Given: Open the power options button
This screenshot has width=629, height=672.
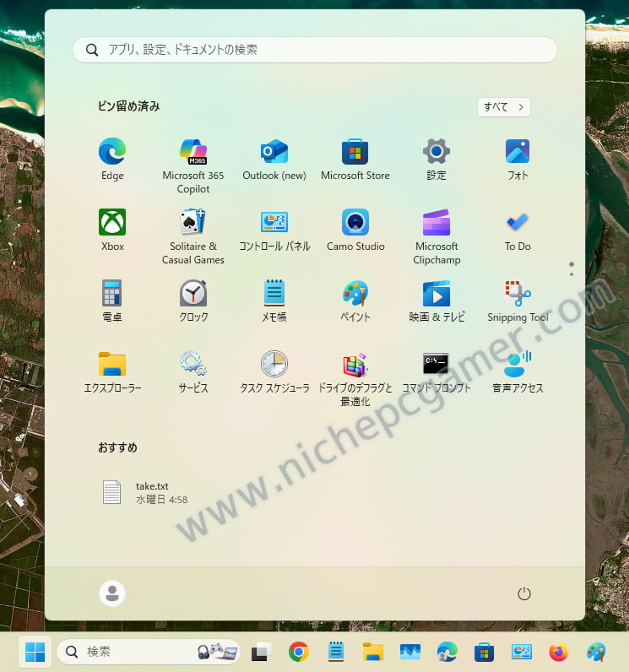Looking at the screenshot, I should (x=524, y=594).
